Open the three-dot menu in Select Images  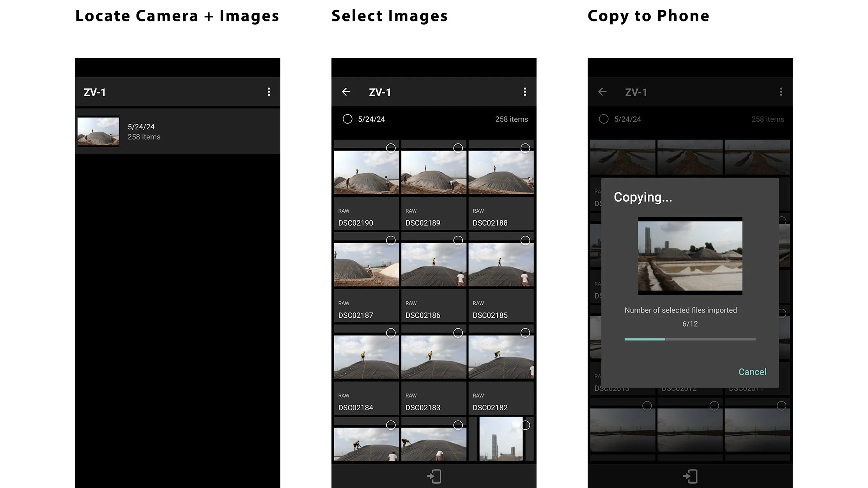[525, 92]
